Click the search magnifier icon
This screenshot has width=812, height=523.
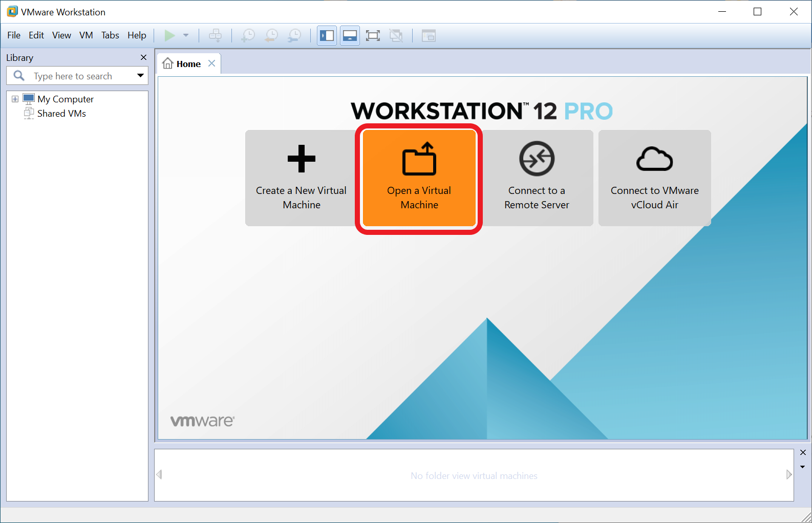19,76
